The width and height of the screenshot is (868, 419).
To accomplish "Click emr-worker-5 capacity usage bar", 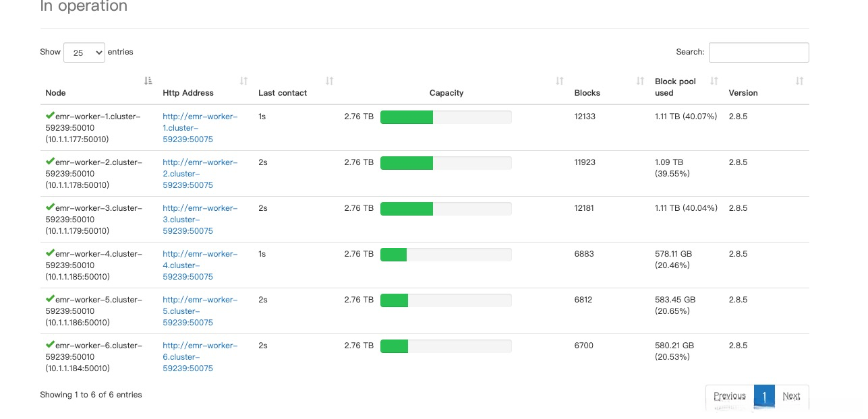I will (446, 300).
